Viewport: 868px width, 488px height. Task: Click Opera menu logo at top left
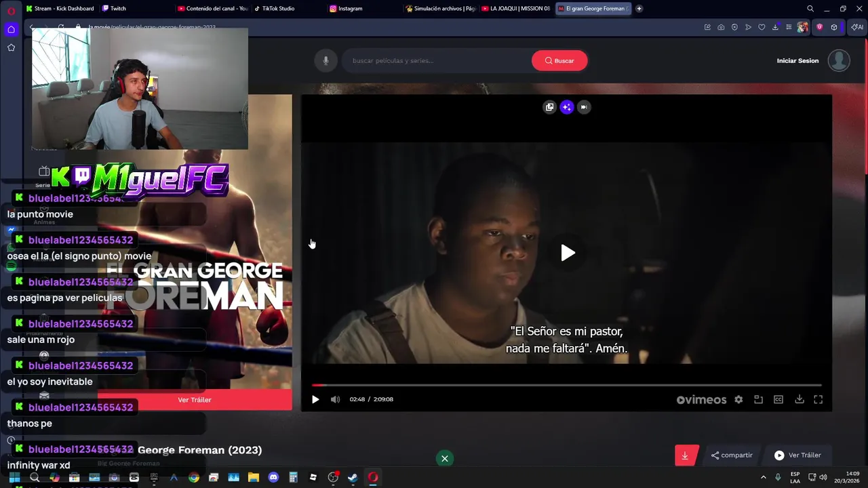tap(11, 10)
